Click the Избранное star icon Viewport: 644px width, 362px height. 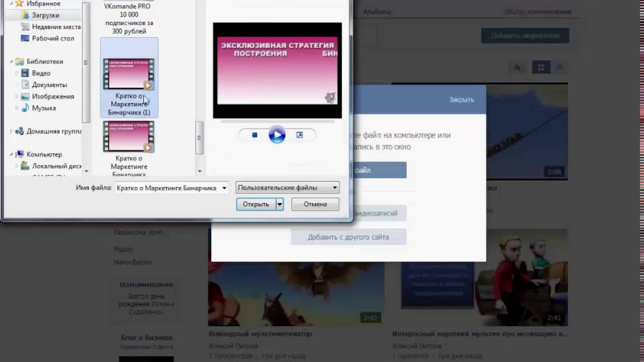pos(20,4)
